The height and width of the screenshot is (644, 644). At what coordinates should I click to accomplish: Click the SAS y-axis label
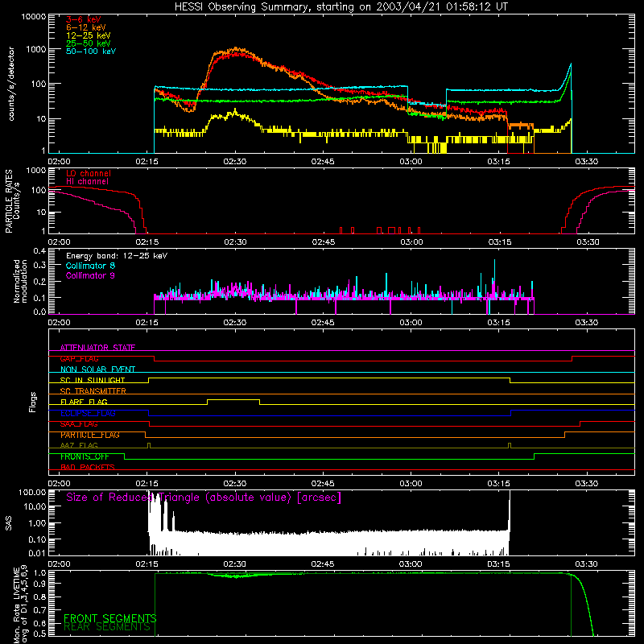(x=9, y=523)
